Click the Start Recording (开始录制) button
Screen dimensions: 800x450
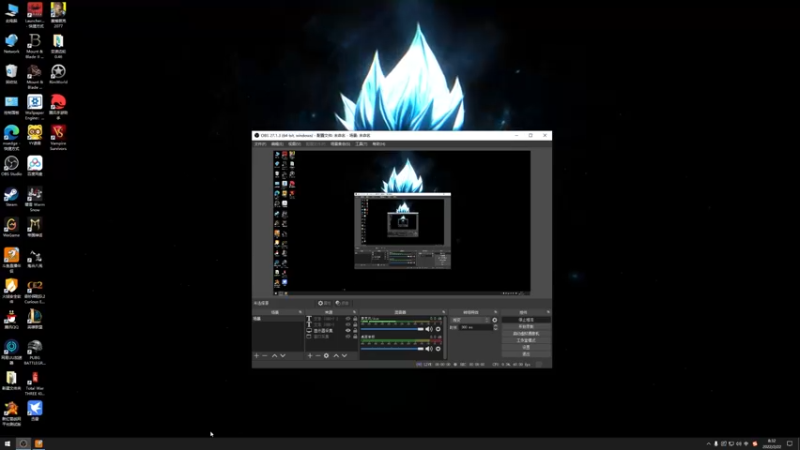tap(526, 327)
